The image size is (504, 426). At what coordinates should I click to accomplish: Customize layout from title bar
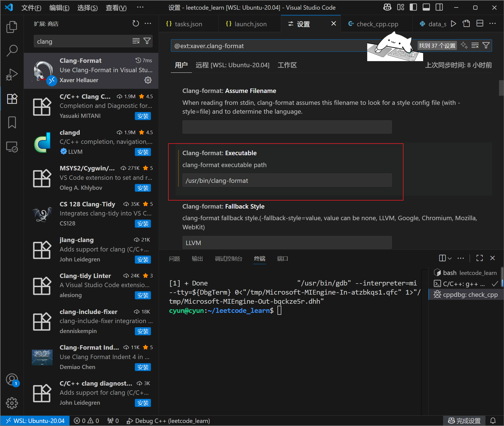(400, 7)
